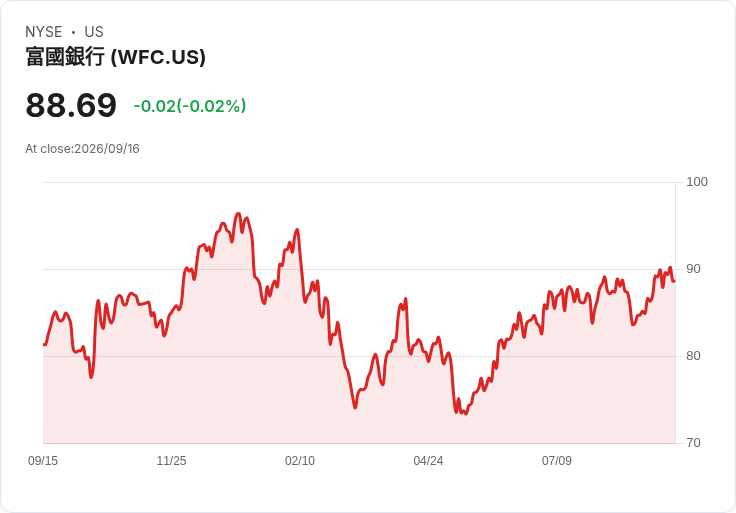Click the final endpoint of the price line
736x513 pixels.
(x=674, y=281)
